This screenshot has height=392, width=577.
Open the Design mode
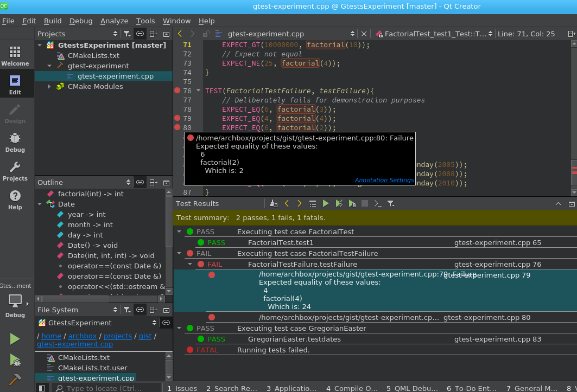pyautogui.click(x=15, y=113)
